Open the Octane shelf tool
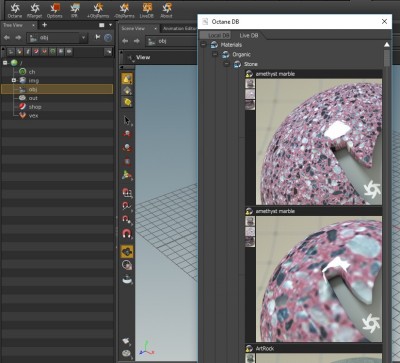Viewport: 400px width, 363px height. [15, 10]
